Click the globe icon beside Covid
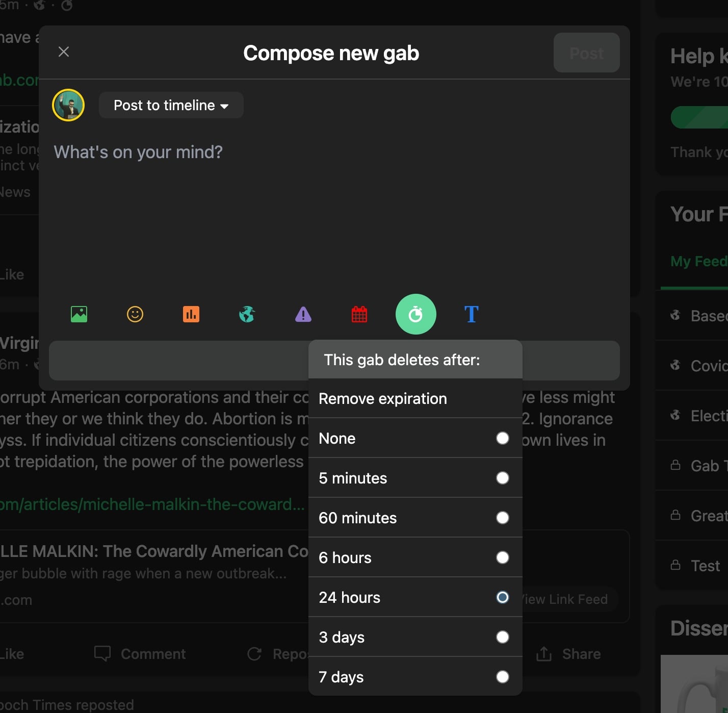The image size is (728, 713). point(675,365)
